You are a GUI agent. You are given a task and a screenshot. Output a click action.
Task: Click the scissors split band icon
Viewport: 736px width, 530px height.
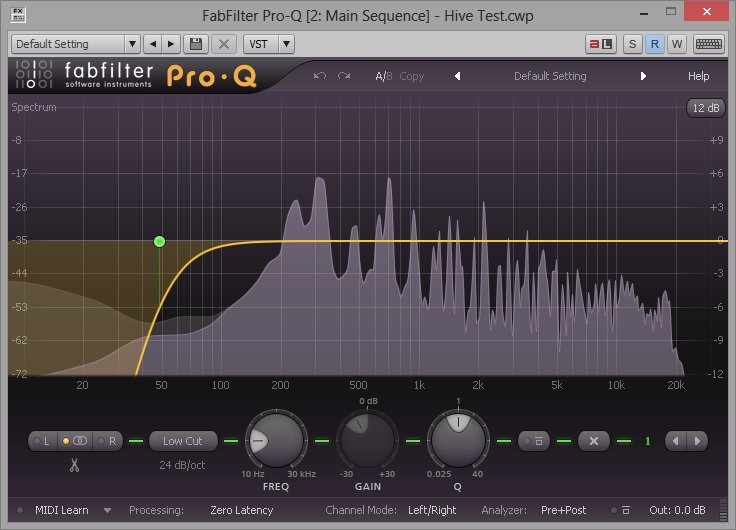pyautogui.click(x=74, y=465)
